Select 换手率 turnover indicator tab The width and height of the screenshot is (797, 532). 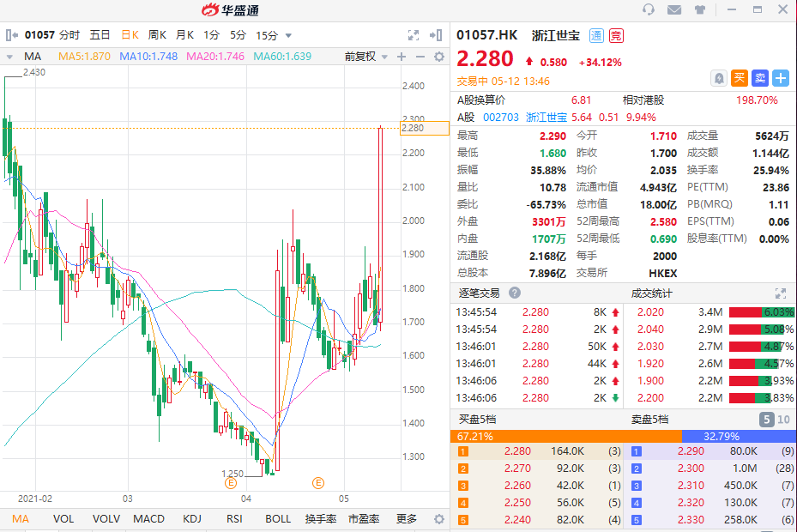[321, 519]
